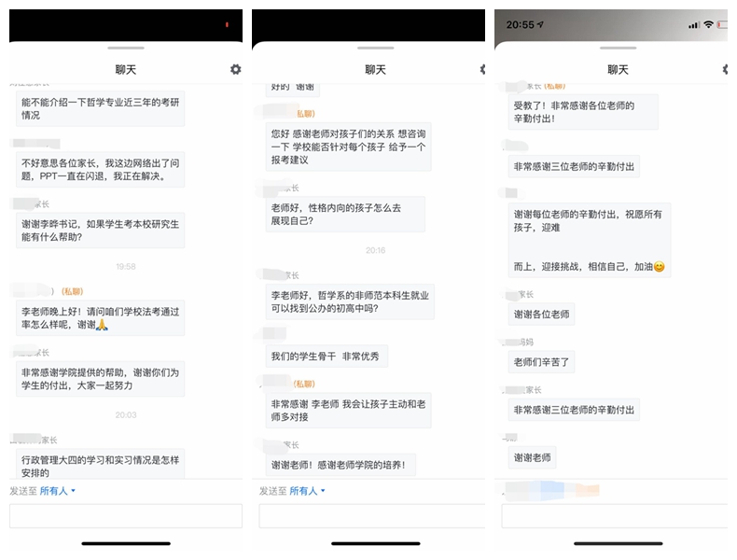Screen dimensions: 737x560
Task: Tap the 聊天 title in left phone
Action: 126,70
